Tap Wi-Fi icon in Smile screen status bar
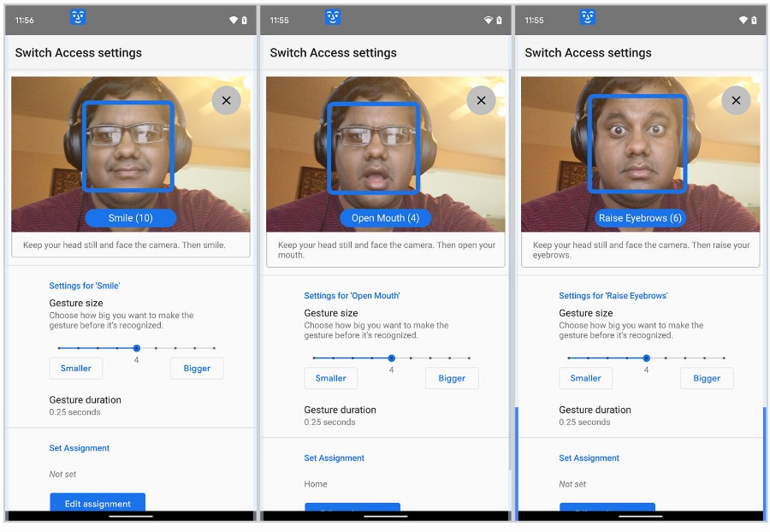 pos(234,20)
